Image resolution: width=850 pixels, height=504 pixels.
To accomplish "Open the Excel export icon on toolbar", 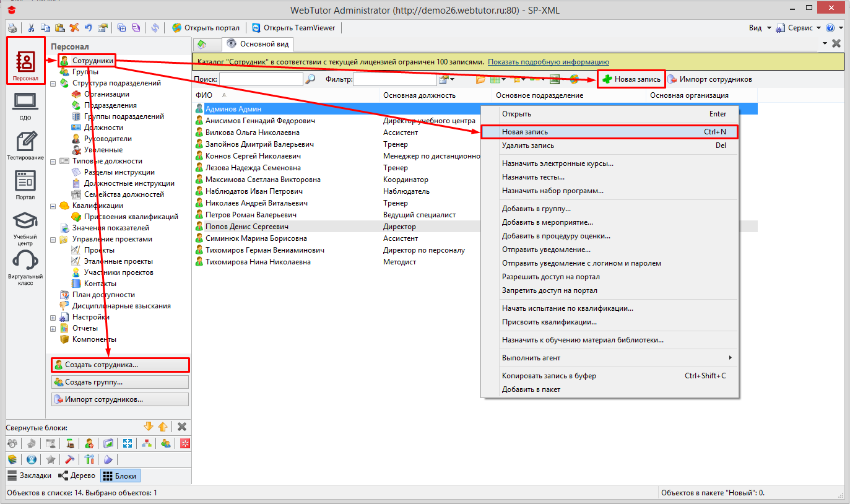I will pos(555,79).
